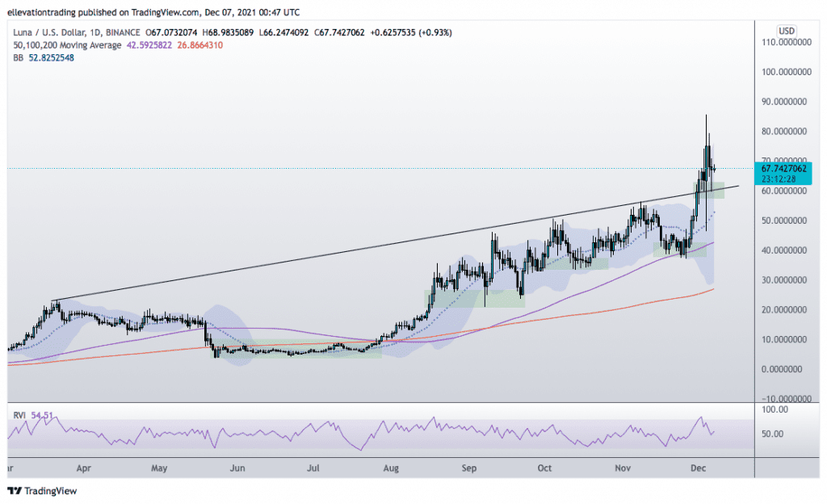The width and height of the screenshot is (827, 504).
Task: Click the Nov label on time axis
Action: tap(623, 468)
